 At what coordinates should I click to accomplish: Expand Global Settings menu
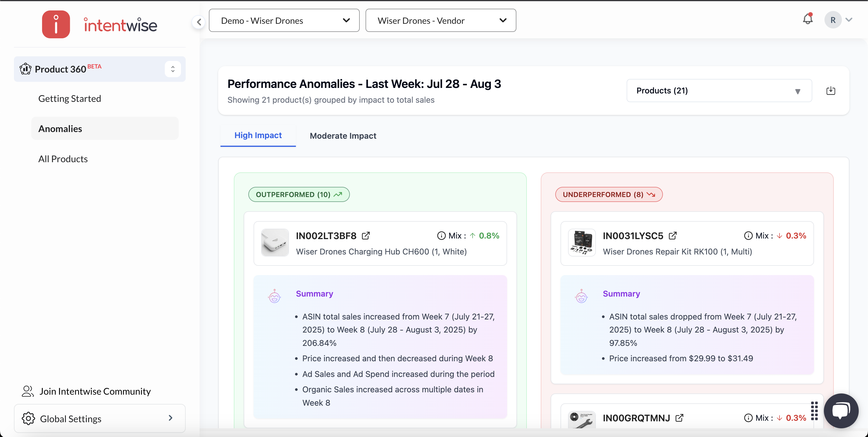click(100, 418)
